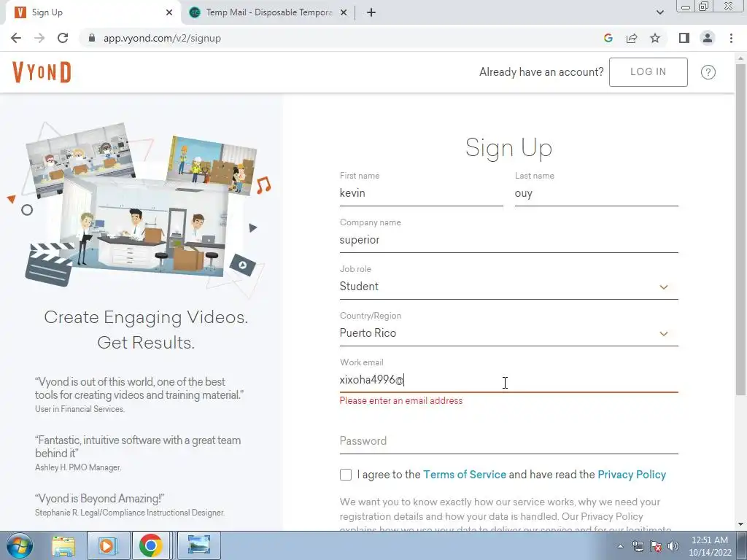
Task: Click the First name field
Action: (421, 193)
